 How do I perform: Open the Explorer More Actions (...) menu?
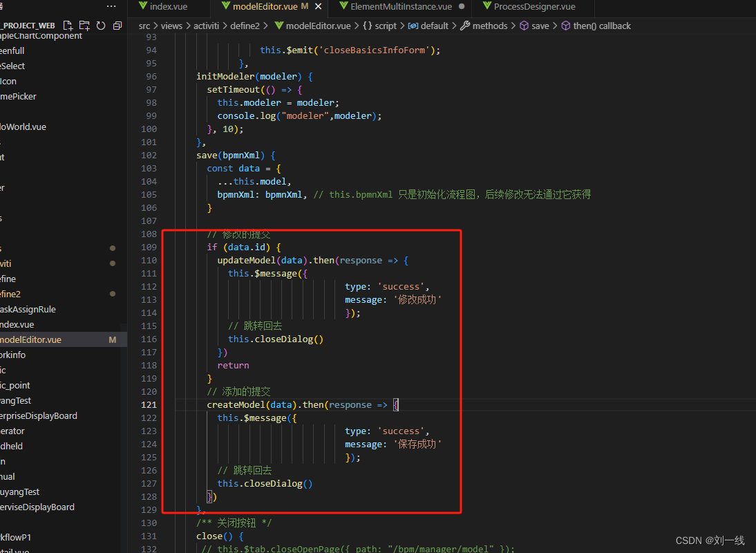click(111, 6)
